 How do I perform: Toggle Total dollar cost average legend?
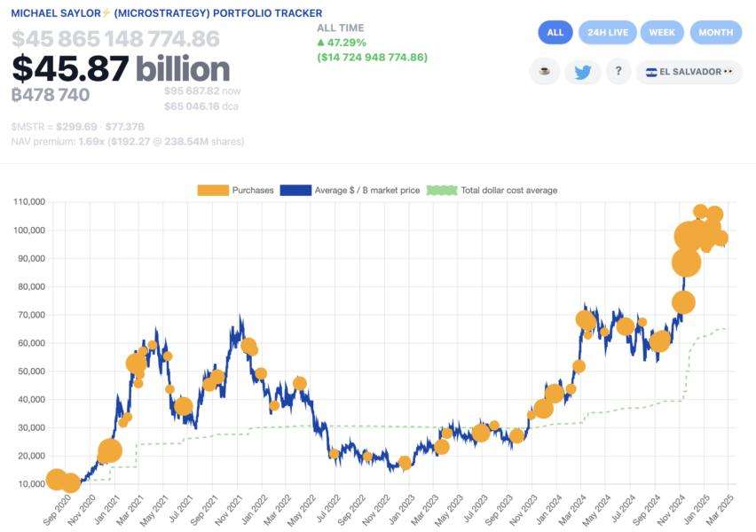[x=492, y=191]
